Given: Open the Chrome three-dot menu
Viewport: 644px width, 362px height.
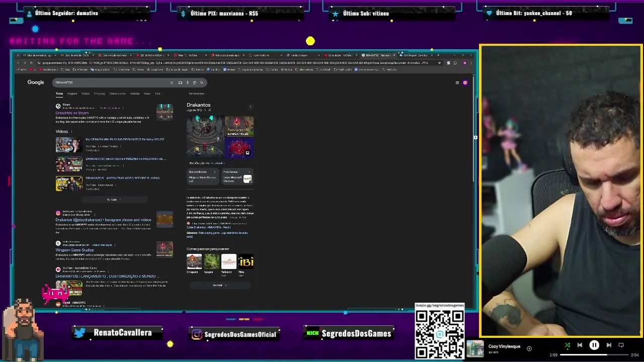Looking at the screenshot, I should [471, 63].
